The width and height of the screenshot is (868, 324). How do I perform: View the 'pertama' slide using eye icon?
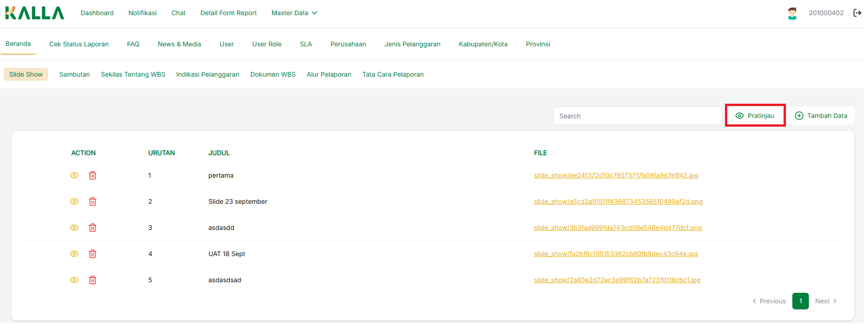point(74,175)
